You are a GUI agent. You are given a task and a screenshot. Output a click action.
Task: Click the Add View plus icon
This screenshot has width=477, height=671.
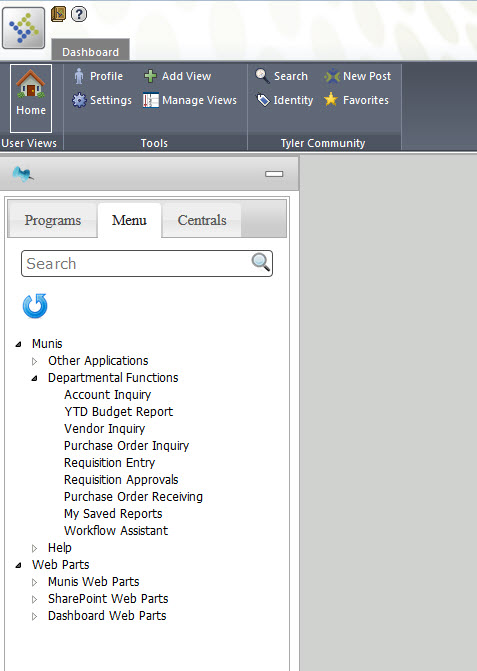[x=150, y=76]
